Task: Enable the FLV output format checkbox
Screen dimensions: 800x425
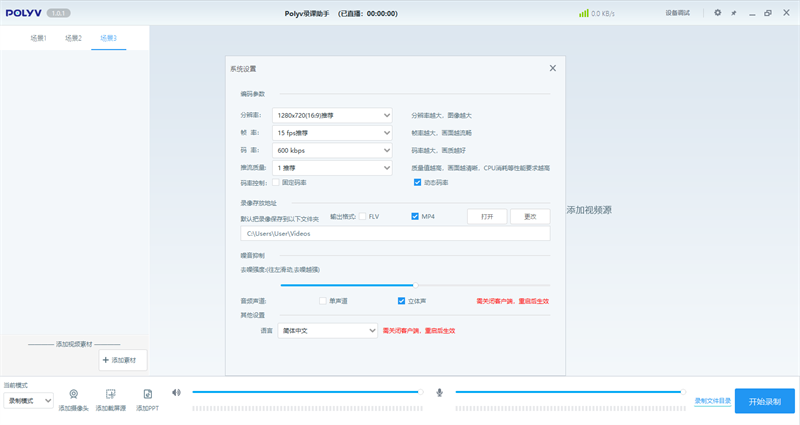Action: 363,216
